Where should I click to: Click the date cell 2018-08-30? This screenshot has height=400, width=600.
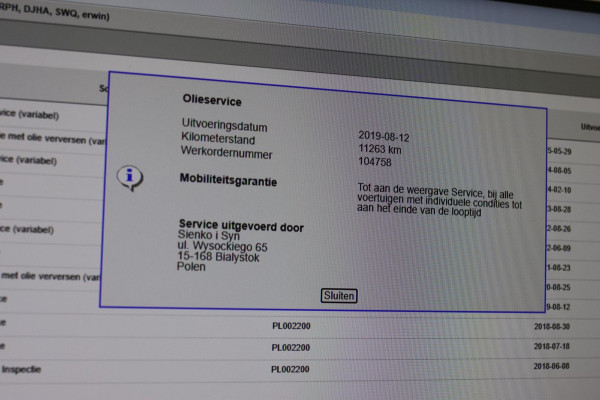pyautogui.click(x=552, y=327)
